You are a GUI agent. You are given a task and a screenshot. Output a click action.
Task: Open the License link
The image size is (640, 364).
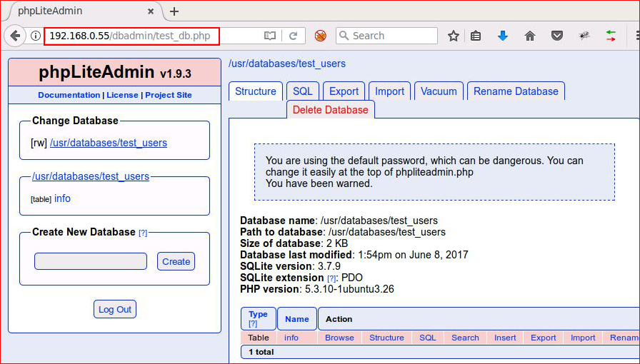pyautogui.click(x=122, y=95)
